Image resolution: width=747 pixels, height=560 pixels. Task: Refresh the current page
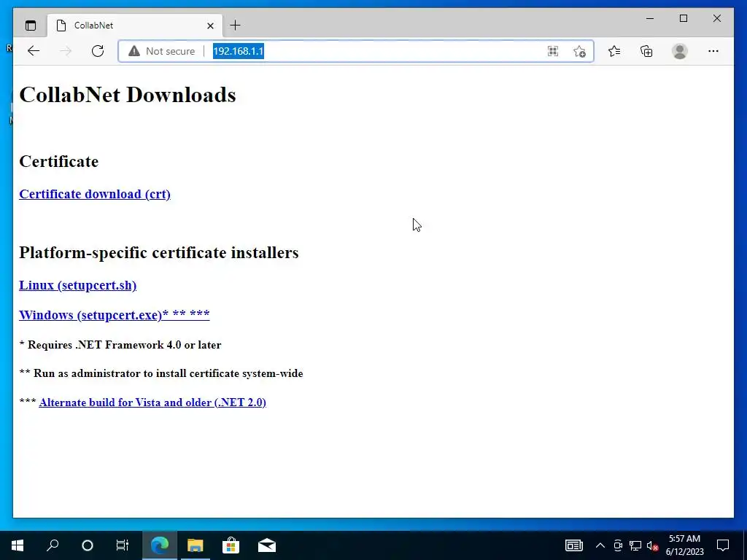tap(98, 51)
